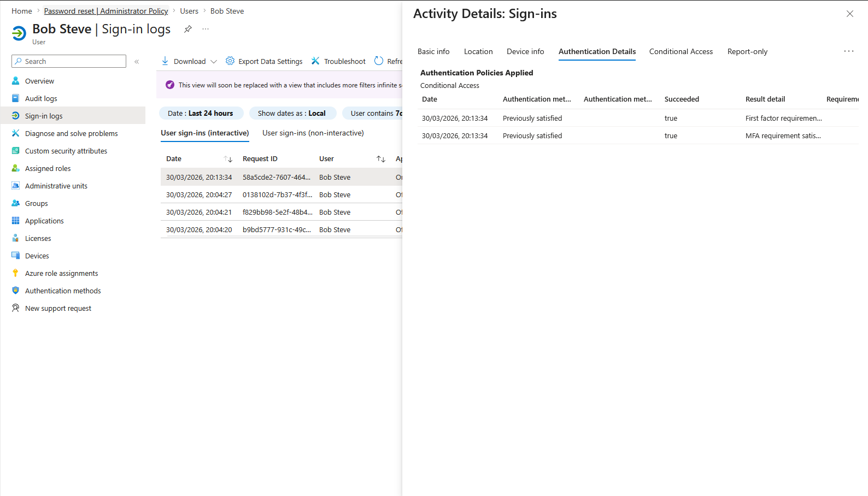This screenshot has width=868, height=496.
Task: Open Export Data Settings gear icon
Action: pyautogui.click(x=230, y=61)
